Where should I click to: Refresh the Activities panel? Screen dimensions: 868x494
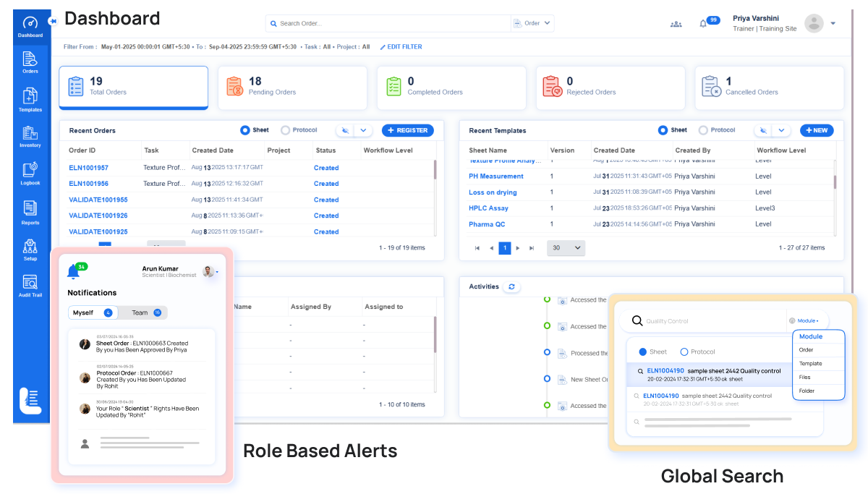(x=512, y=287)
